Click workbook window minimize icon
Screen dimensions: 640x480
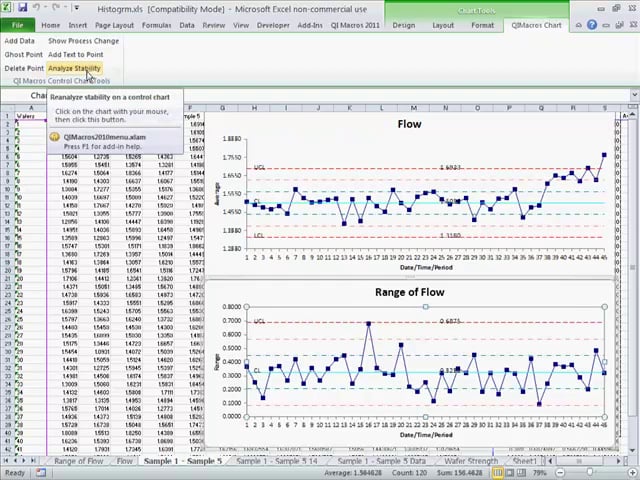[606, 25]
